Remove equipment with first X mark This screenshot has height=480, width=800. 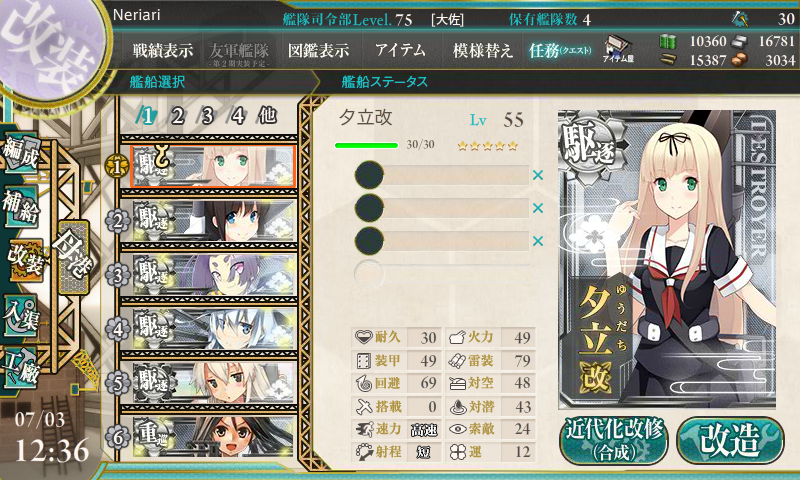click(537, 175)
